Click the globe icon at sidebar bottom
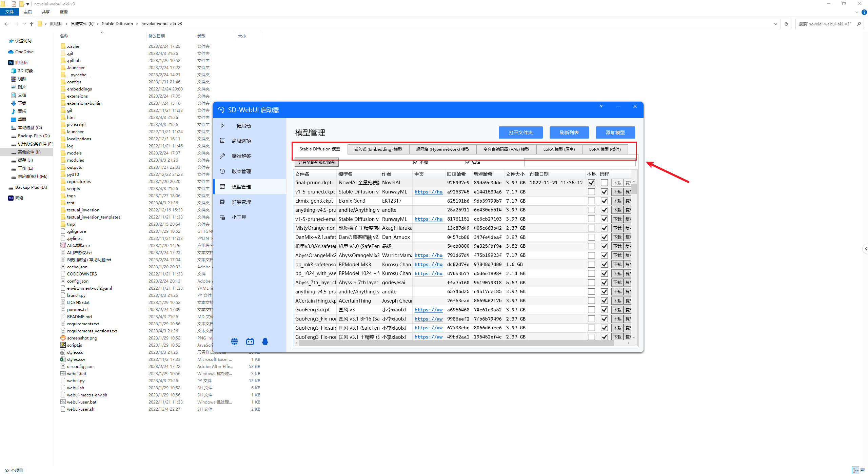Screen dimensions: 868x474 [x=234, y=342]
